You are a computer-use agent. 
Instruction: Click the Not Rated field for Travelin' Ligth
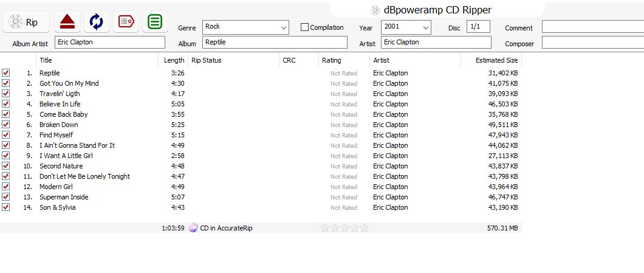[x=343, y=94]
